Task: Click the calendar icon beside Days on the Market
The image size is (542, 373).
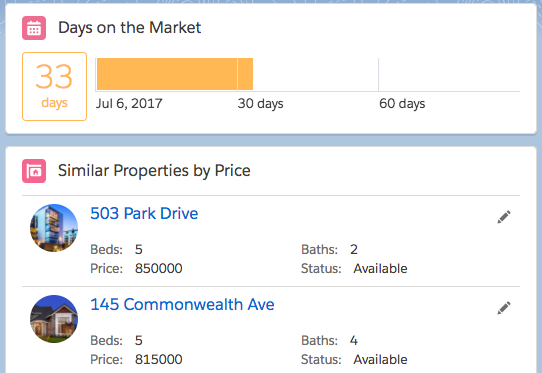Action: click(34, 28)
